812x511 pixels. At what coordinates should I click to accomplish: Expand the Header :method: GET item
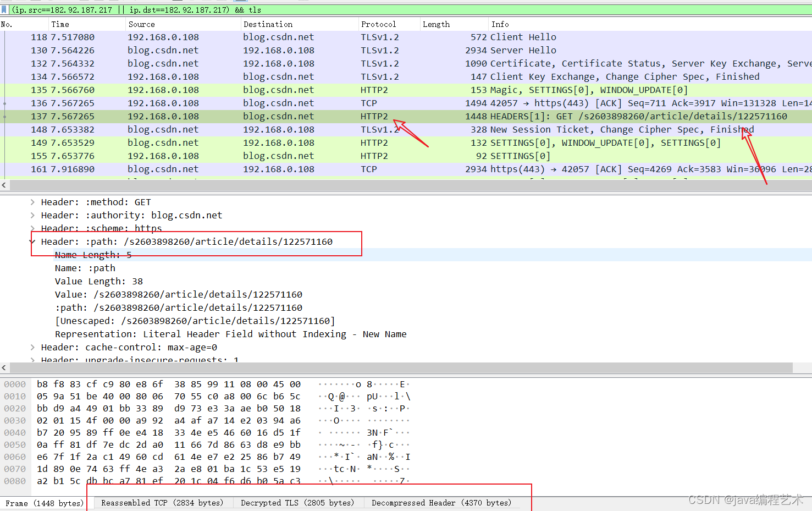(x=32, y=202)
